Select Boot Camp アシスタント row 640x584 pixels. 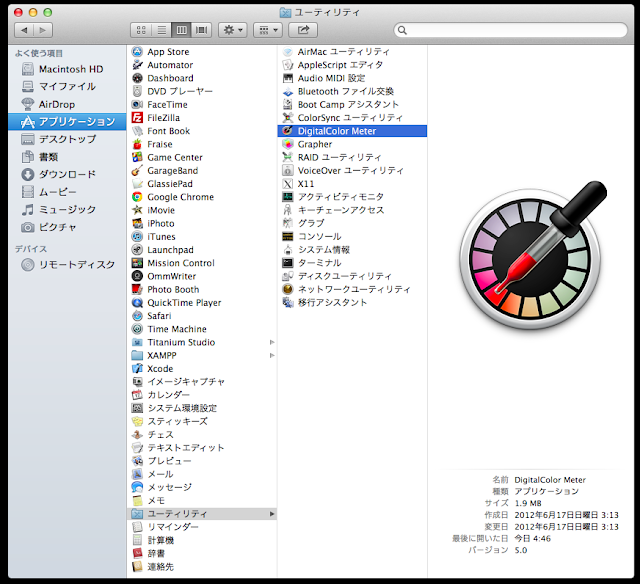pyautogui.click(x=352, y=104)
